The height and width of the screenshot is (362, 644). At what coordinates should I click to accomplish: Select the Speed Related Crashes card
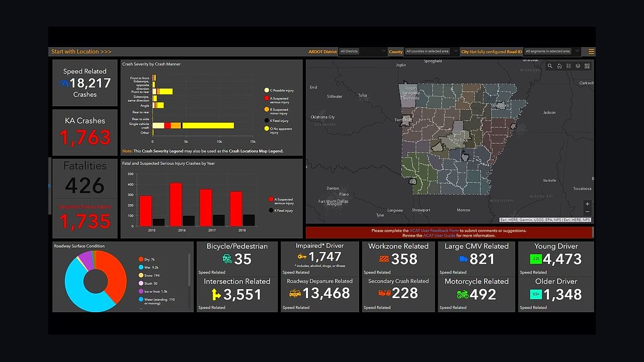[x=85, y=83]
